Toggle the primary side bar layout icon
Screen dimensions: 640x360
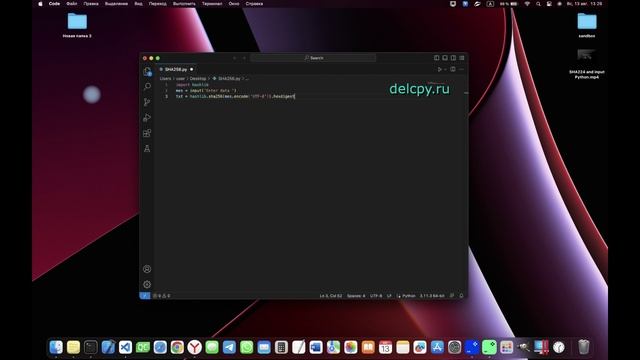click(x=436, y=58)
